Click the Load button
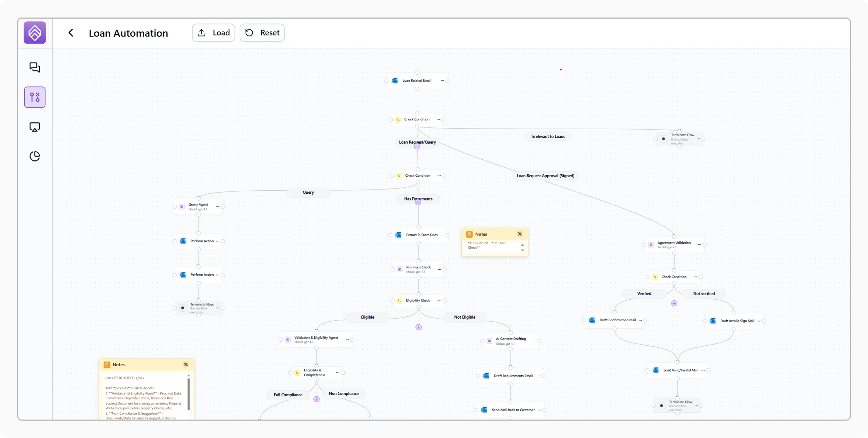Screen dimensions: 868x438 [x=213, y=33]
